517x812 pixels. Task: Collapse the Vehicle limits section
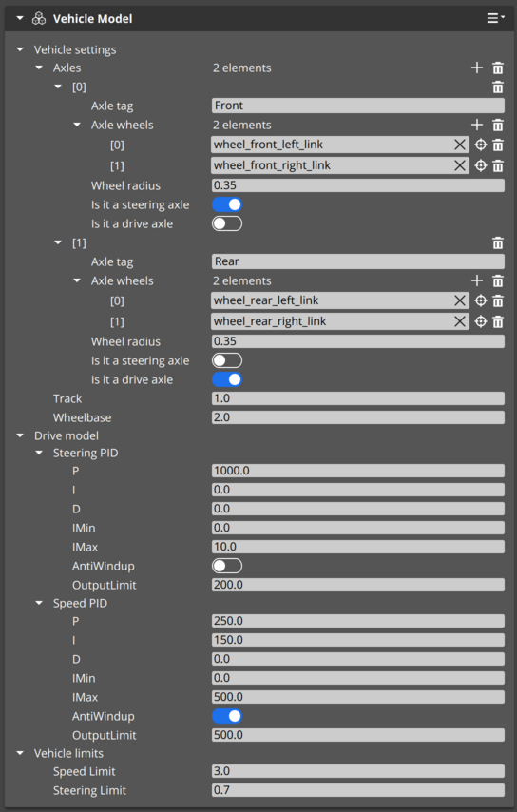tap(20, 753)
